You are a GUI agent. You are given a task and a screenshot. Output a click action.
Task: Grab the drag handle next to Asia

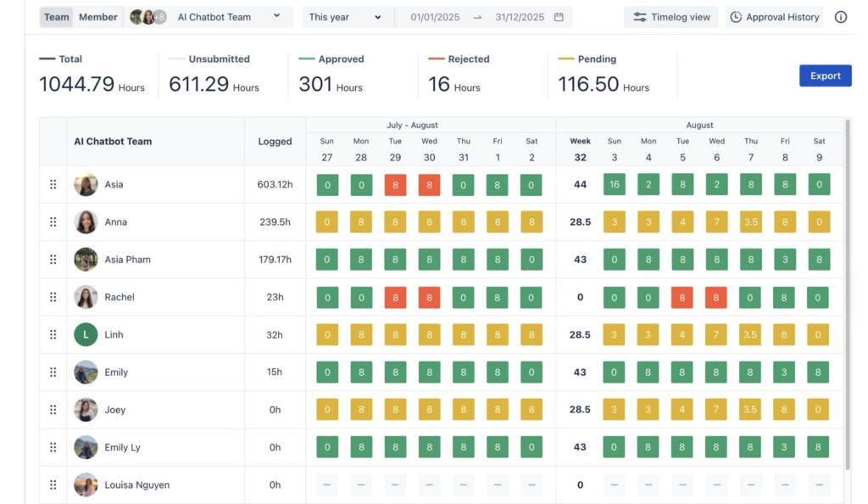pyautogui.click(x=52, y=184)
